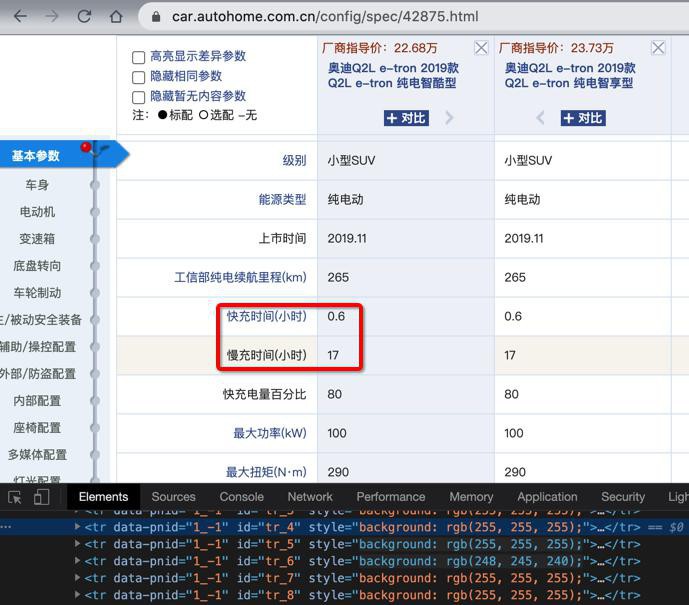Go back using the browser back arrow
This screenshot has height=605, width=689.
[x=21, y=17]
